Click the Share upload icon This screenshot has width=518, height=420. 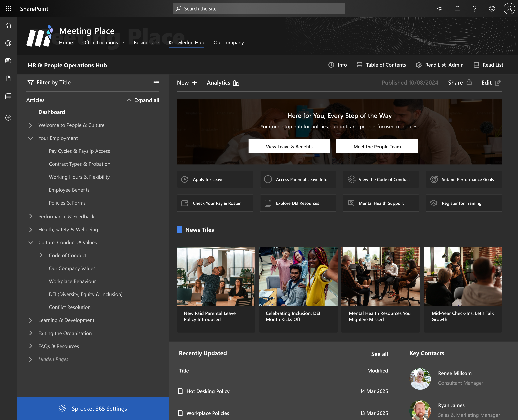coord(469,82)
